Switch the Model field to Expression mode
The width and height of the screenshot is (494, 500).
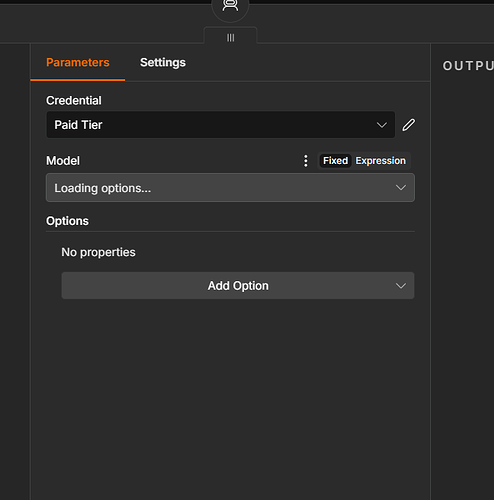pos(380,161)
